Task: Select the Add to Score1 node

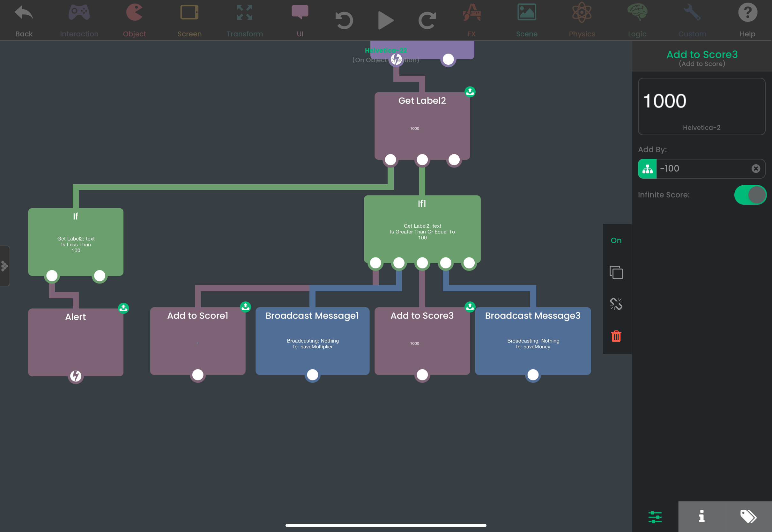Action: [x=198, y=341]
